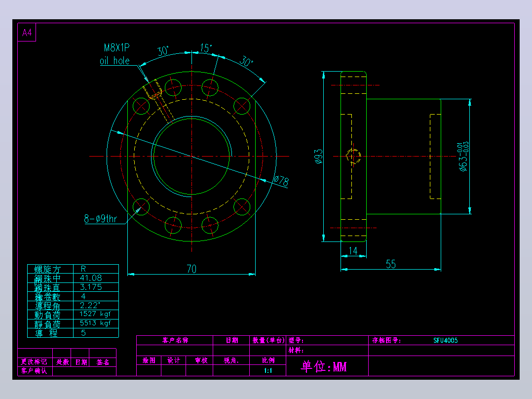Select the 14 flange thickness dimension
The height and width of the screenshot is (399, 532).
pyautogui.click(x=353, y=251)
